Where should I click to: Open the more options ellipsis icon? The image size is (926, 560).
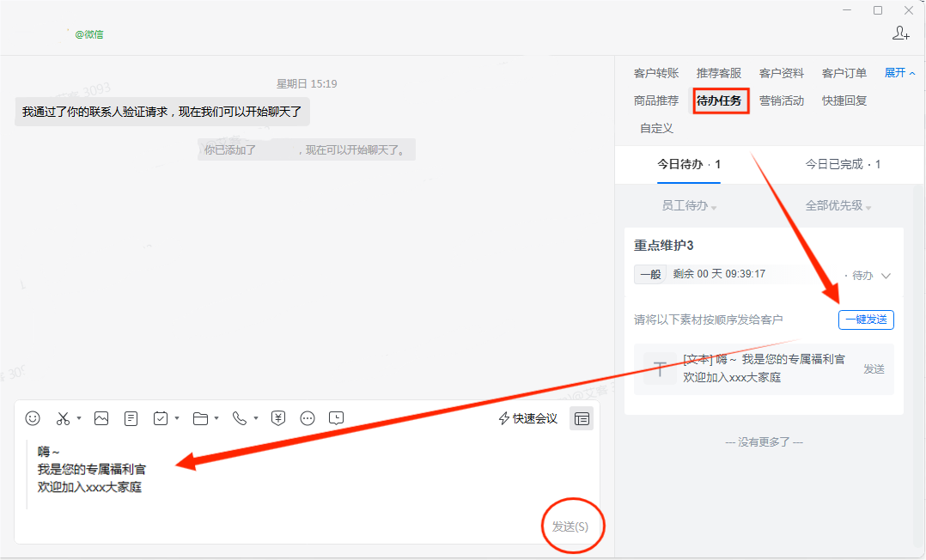coord(308,418)
